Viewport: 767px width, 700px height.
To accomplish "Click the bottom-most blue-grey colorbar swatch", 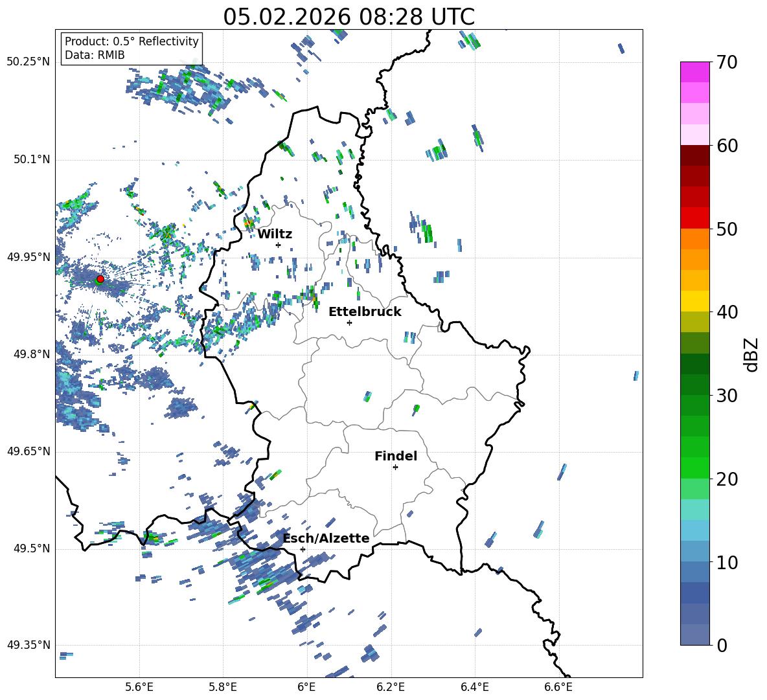I will [x=695, y=635].
